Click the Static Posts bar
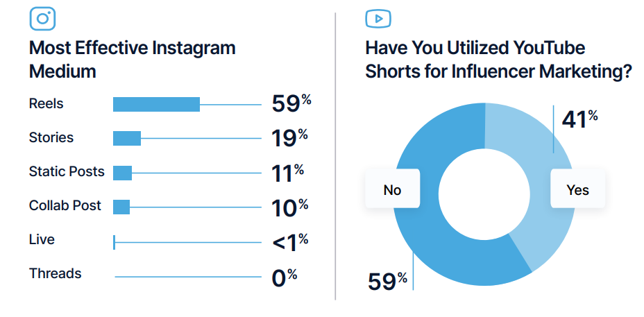 122,173
